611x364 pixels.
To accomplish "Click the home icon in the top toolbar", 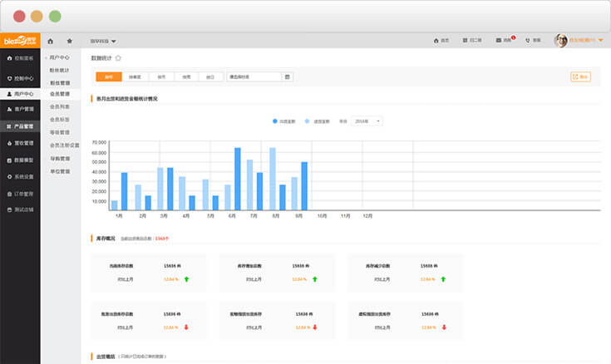I will click(51, 41).
